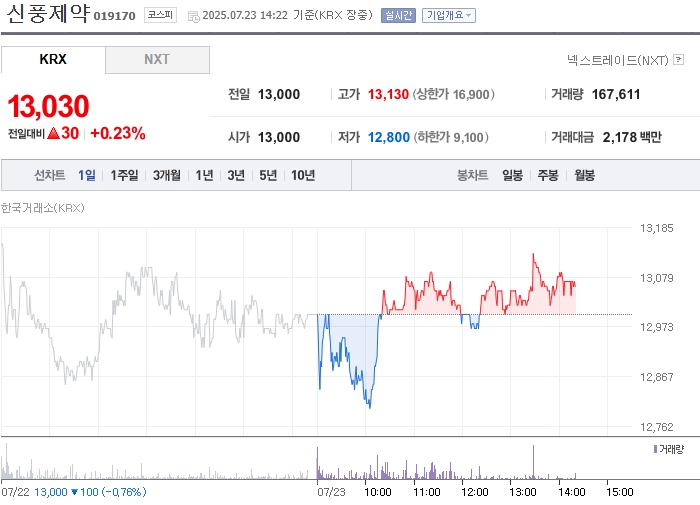This screenshot has width=700, height=505.
Task: Click the +0.23% change value
Action: 118,133
